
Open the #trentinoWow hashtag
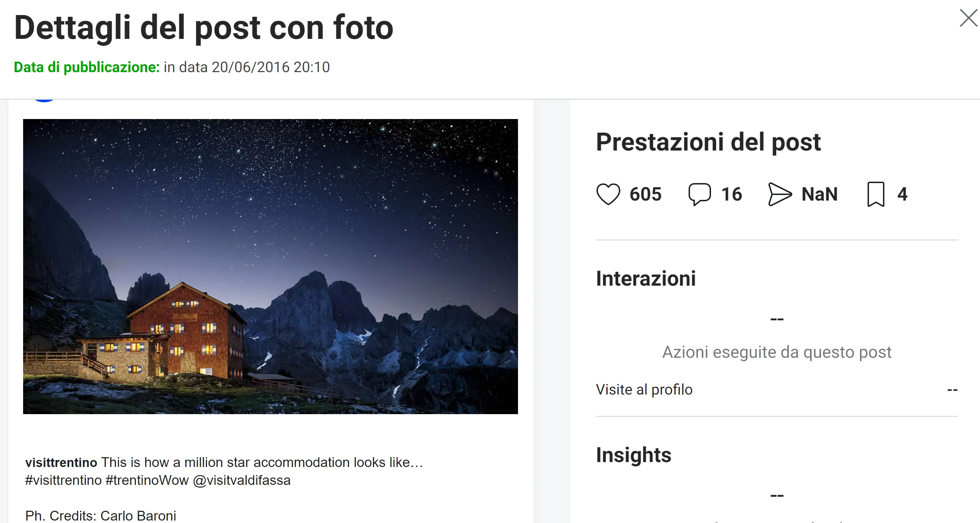[147, 480]
